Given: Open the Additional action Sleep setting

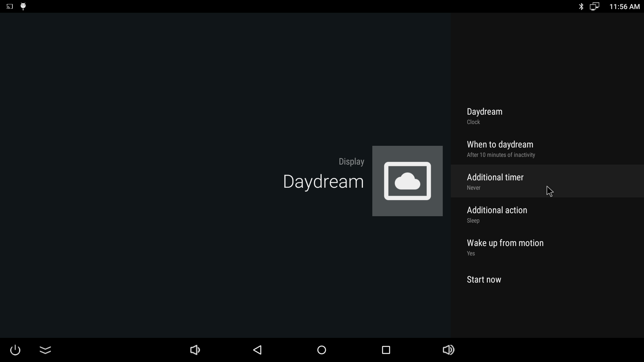Looking at the screenshot, I should [x=547, y=215].
